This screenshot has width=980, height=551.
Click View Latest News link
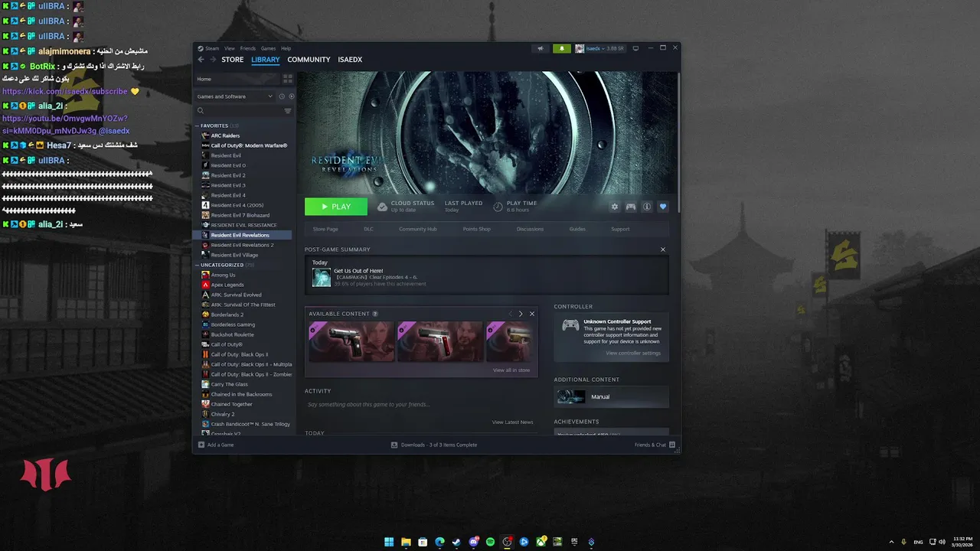[x=512, y=422]
